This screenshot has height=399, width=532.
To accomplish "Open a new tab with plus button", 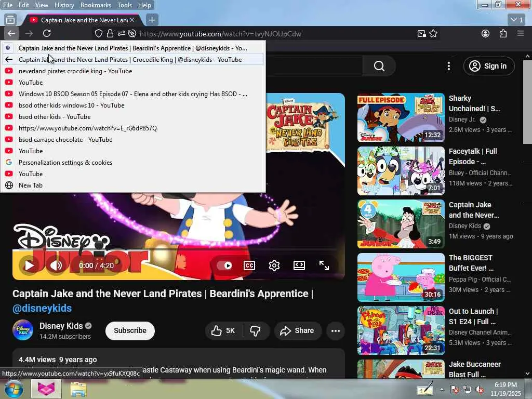I will click(x=152, y=20).
